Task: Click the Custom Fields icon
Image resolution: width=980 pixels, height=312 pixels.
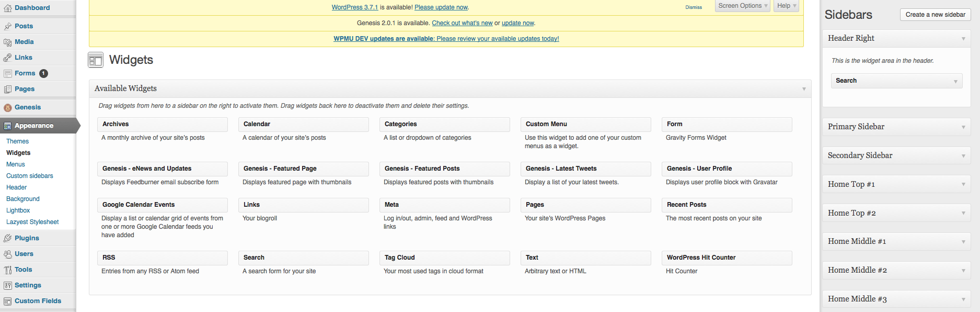Action: pyautogui.click(x=7, y=301)
